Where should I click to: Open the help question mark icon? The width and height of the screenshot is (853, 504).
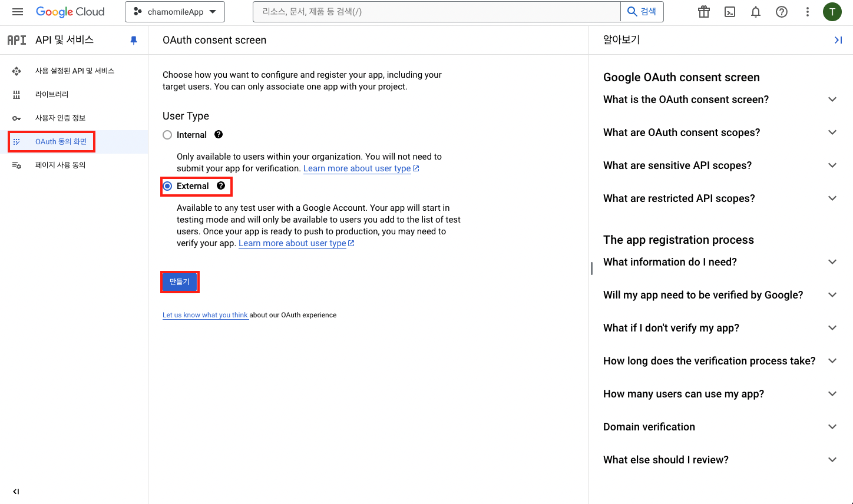point(782,12)
